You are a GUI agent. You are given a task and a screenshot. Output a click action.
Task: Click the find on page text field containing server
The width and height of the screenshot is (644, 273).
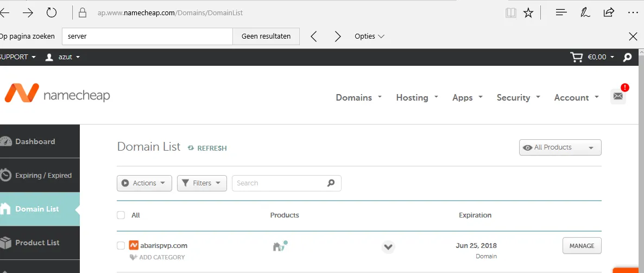148,36
